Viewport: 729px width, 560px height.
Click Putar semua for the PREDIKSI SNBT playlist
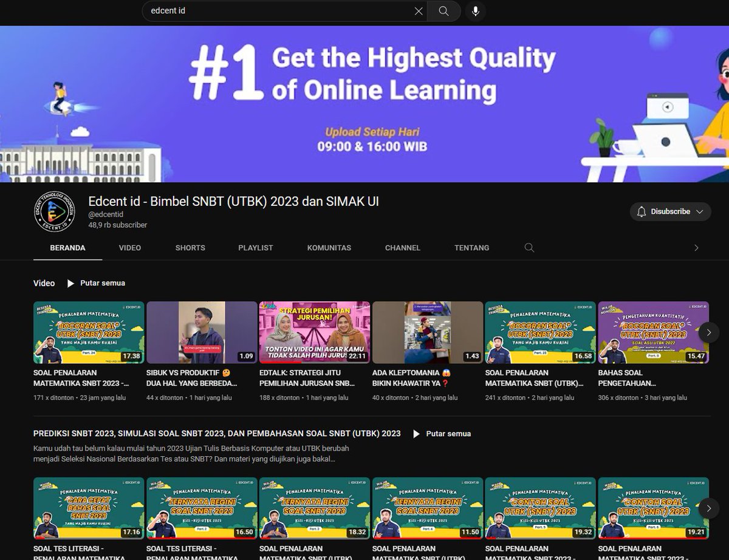coord(448,434)
